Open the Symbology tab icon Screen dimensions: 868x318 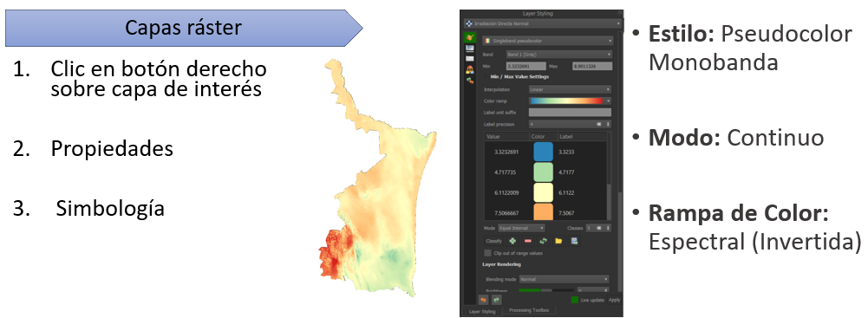coord(470,37)
